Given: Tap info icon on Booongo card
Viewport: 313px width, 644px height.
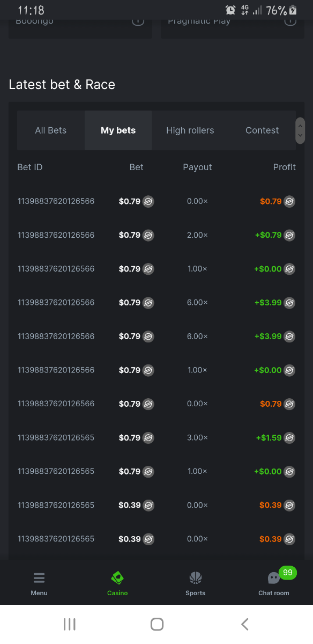Looking at the screenshot, I should [x=138, y=20].
